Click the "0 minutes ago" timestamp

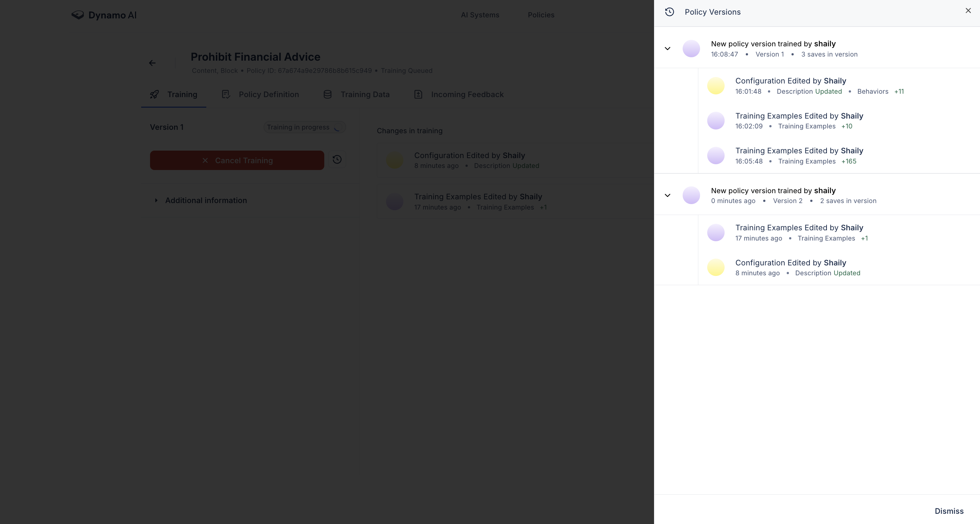pos(733,201)
